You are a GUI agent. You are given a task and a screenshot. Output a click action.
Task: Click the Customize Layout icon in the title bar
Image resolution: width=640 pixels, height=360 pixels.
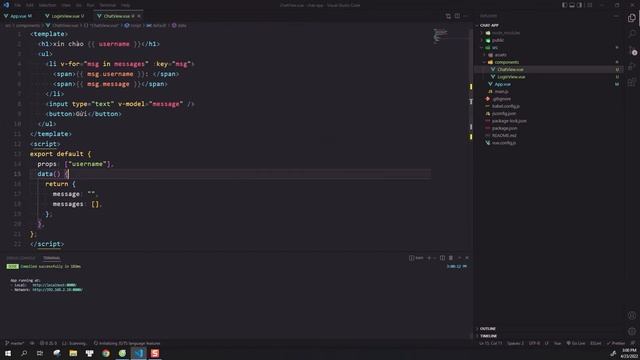[589, 5]
